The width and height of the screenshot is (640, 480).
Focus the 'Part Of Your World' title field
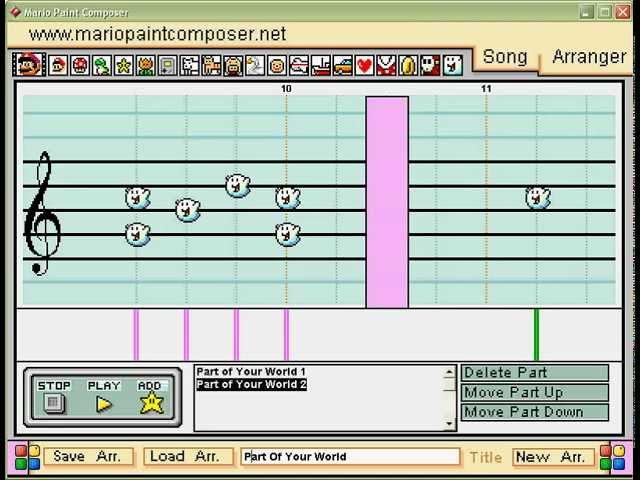tap(350, 457)
